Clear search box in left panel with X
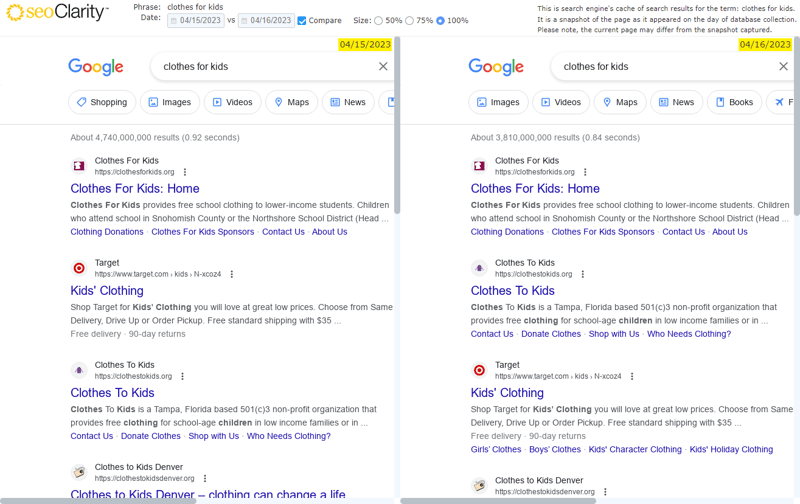This screenshot has height=504, width=800. click(x=383, y=66)
